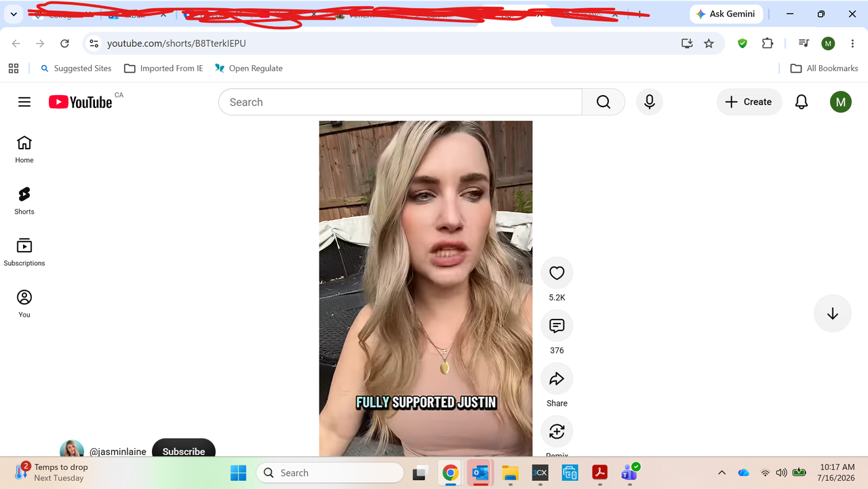868x489 pixels.
Task: Open the Chrome profile M avatar
Action: [x=828, y=43]
